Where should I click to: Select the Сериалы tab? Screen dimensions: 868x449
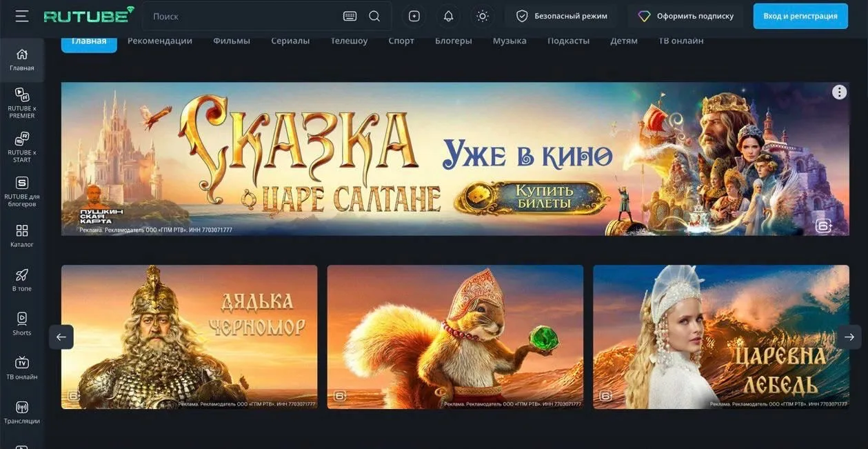tap(290, 41)
